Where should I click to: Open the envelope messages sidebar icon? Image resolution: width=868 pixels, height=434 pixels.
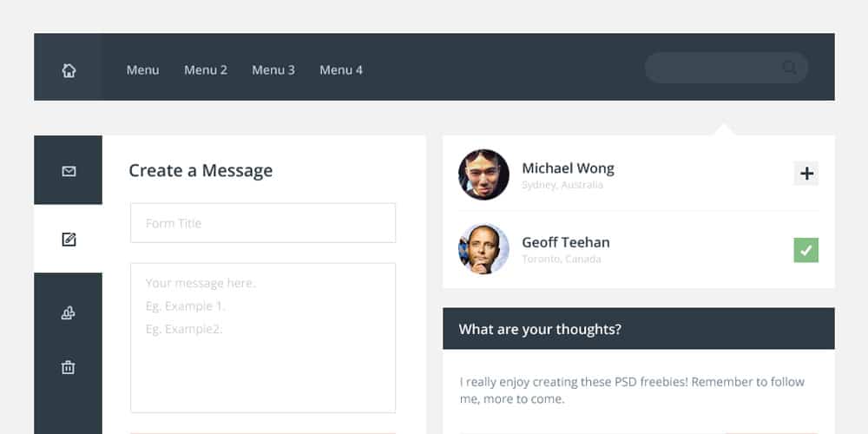tap(69, 171)
